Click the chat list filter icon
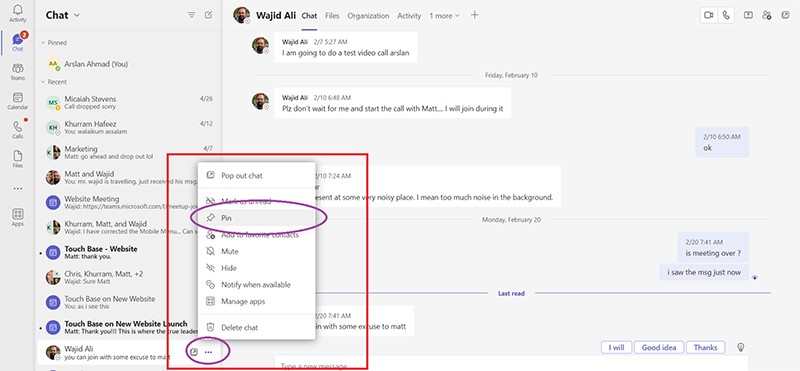The width and height of the screenshot is (800, 371). (x=192, y=15)
